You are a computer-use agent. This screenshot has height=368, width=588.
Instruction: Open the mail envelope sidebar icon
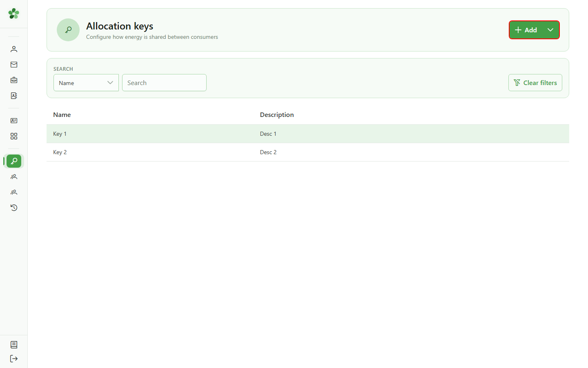[14, 65]
